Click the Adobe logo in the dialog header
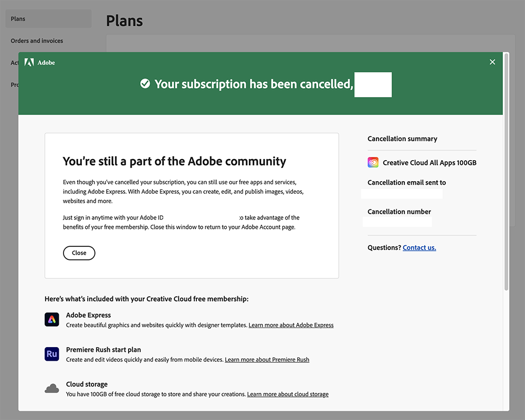Viewport: 525px width, 420px height. pyautogui.click(x=39, y=62)
